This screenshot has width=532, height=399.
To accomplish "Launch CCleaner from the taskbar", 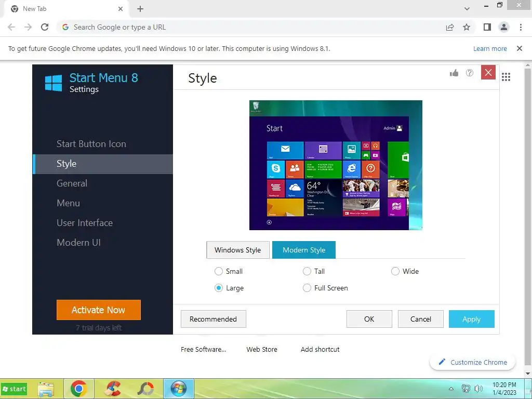I will (113, 389).
